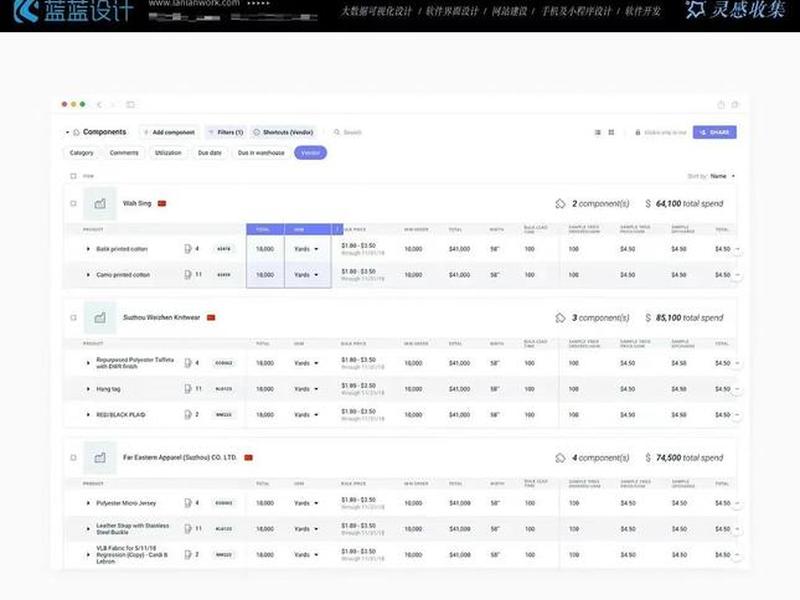The height and width of the screenshot is (600, 800).
Task: Open Yards dropdown for Batik printed cotton
Action: click(306, 249)
